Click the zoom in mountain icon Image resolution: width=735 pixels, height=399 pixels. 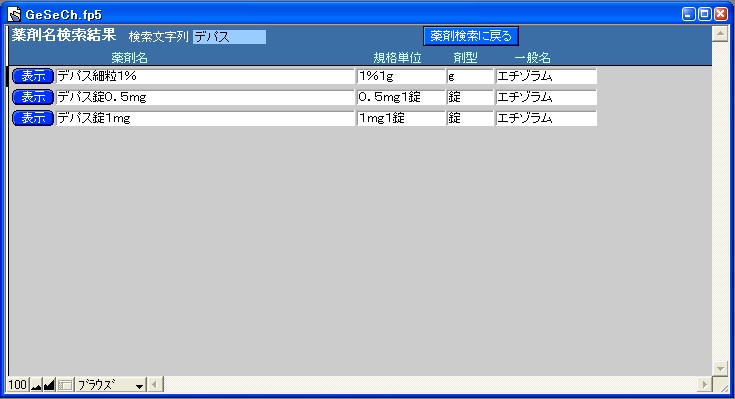click(49, 385)
